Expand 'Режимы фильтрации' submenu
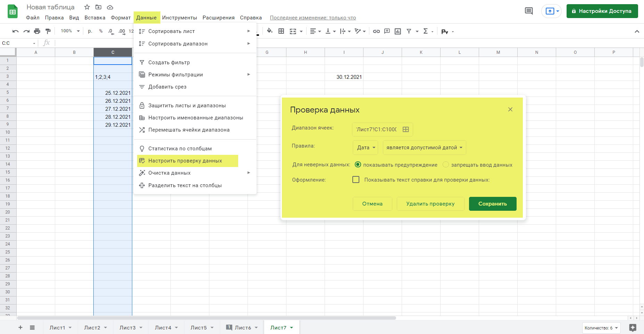Viewport: 644px width, 334px height. [x=249, y=74]
